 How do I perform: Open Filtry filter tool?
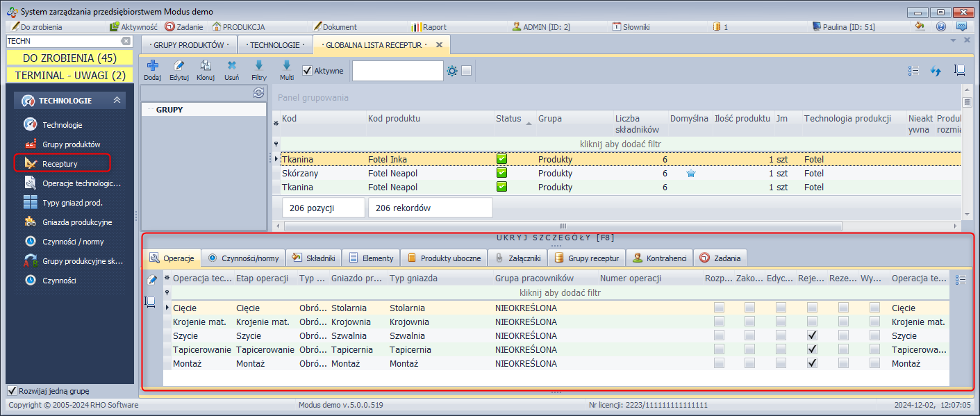pyautogui.click(x=259, y=67)
